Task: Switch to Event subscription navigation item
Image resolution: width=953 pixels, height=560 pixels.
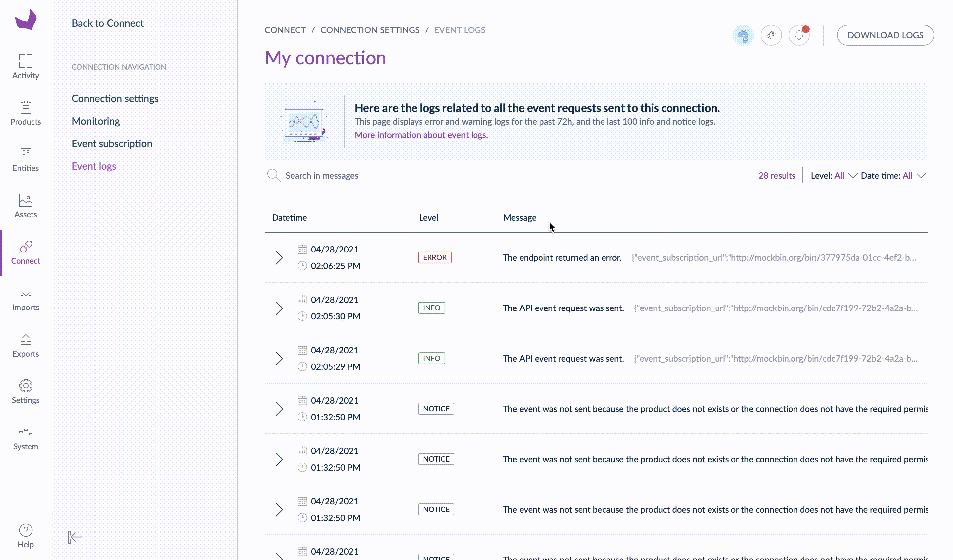Action: click(x=112, y=143)
